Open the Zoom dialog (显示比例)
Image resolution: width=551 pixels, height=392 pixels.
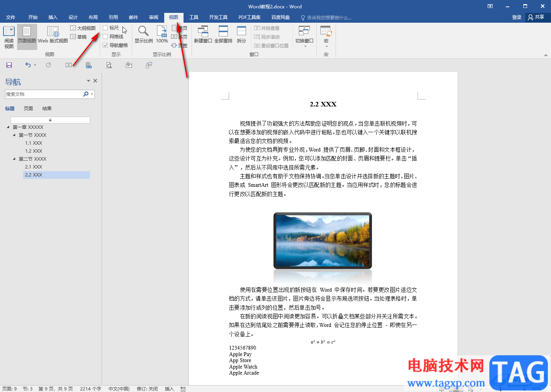tap(144, 34)
